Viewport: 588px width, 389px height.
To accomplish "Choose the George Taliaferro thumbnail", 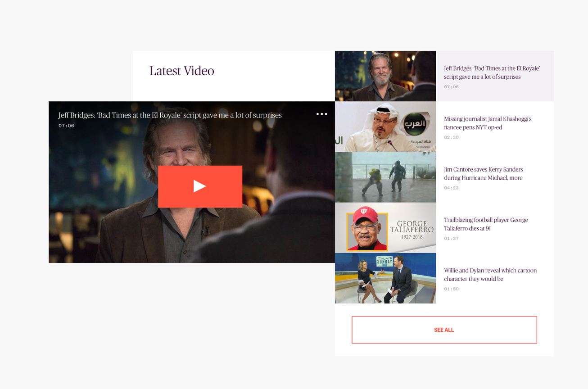I will (x=385, y=227).
